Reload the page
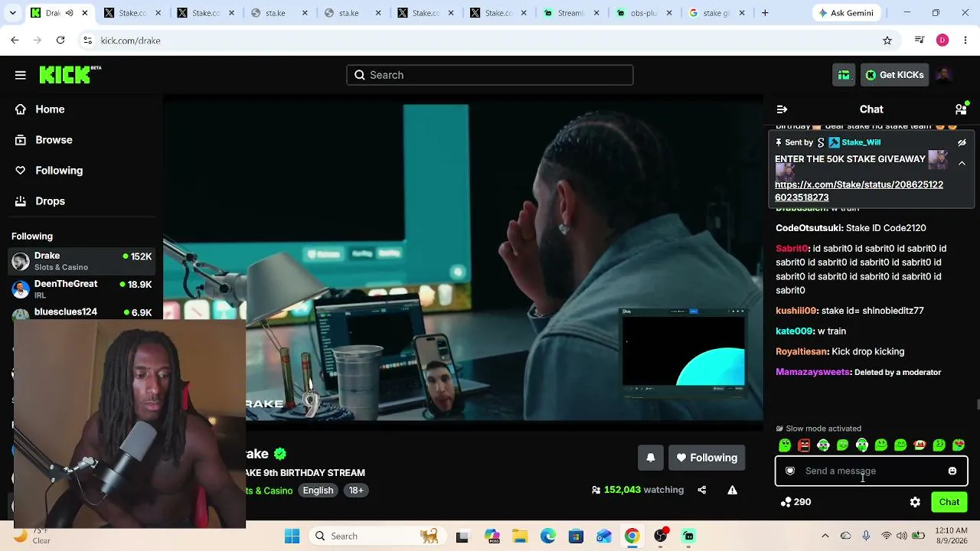Image resolution: width=980 pixels, height=551 pixels. (60, 41)
